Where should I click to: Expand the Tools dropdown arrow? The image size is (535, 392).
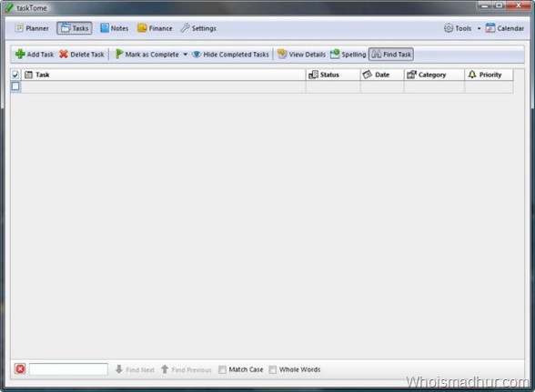479,29
